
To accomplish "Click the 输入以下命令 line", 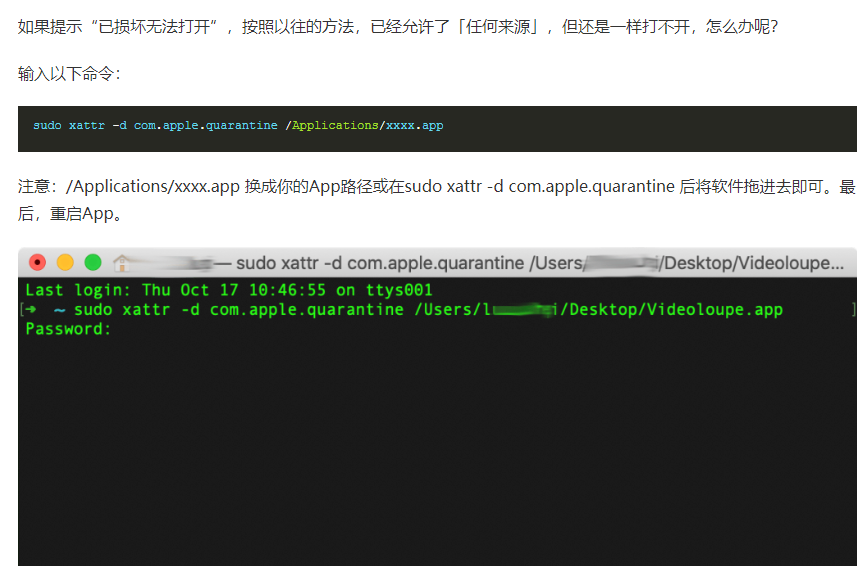I will pyautogui.click(x=69, y=74).
